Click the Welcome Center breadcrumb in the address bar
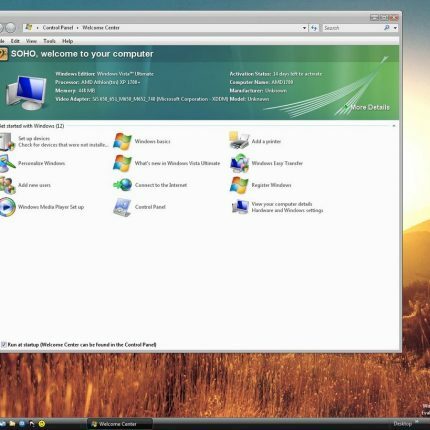The width and height of the screenshot is (430, 430). click(101, 28)
